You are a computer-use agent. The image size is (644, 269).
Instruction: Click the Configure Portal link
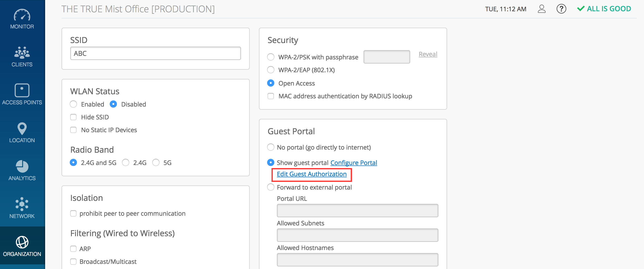coord(354,163)
